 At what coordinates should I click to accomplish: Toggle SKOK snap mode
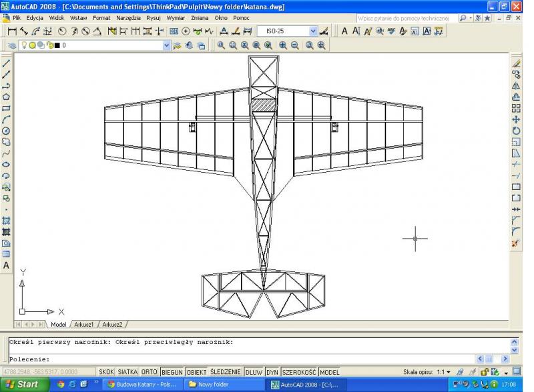(107, 372)
